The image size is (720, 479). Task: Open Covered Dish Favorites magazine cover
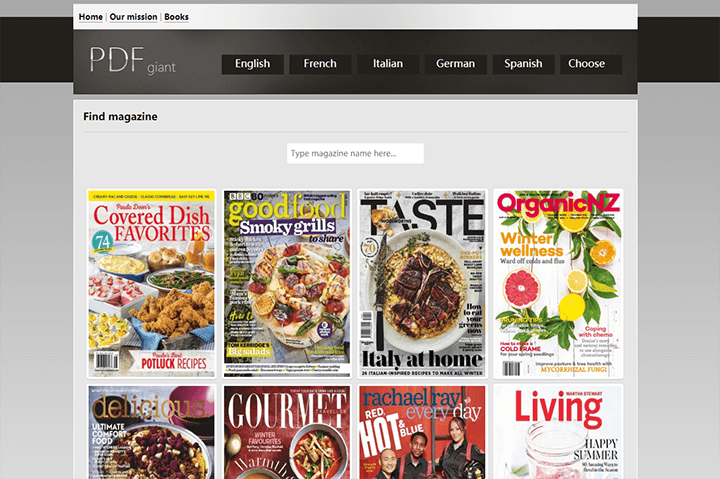tap(151, 283)
